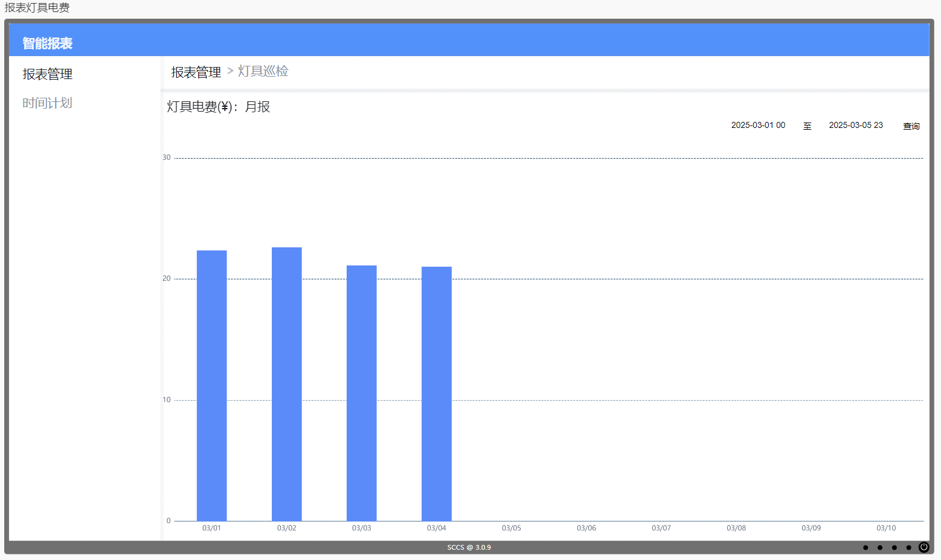
Task: Click the second black dot in the bottom bar
Action: [880, 548]
